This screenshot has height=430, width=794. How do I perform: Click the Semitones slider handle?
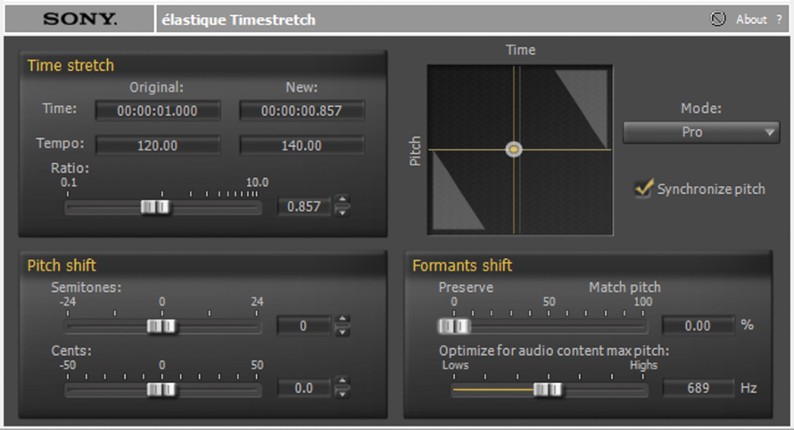tap(161, 326)
